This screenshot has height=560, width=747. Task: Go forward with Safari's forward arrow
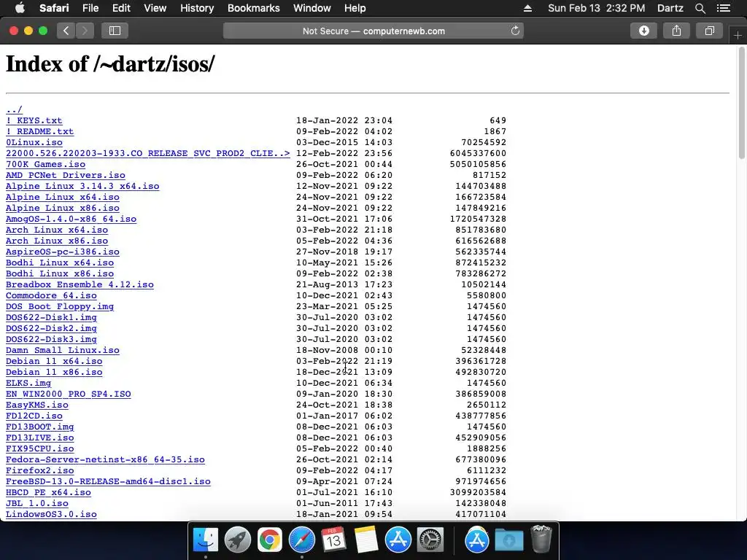click(x=85, y=31)
